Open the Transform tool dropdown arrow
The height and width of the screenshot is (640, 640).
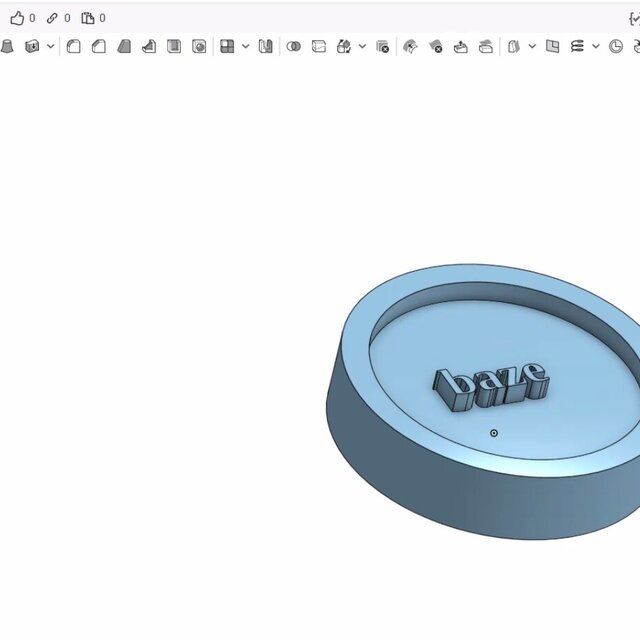(362, 46)
